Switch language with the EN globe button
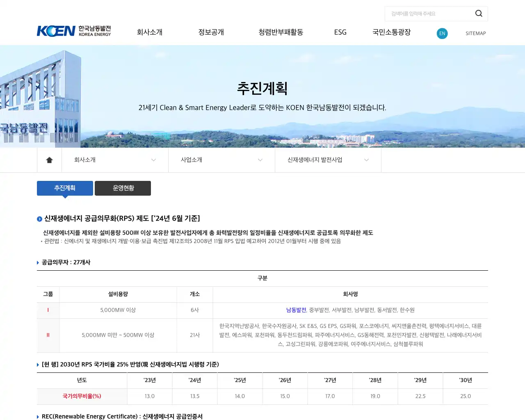Viewport: 525px width, 420px height. pyautogui.click(x=442, y=33)
